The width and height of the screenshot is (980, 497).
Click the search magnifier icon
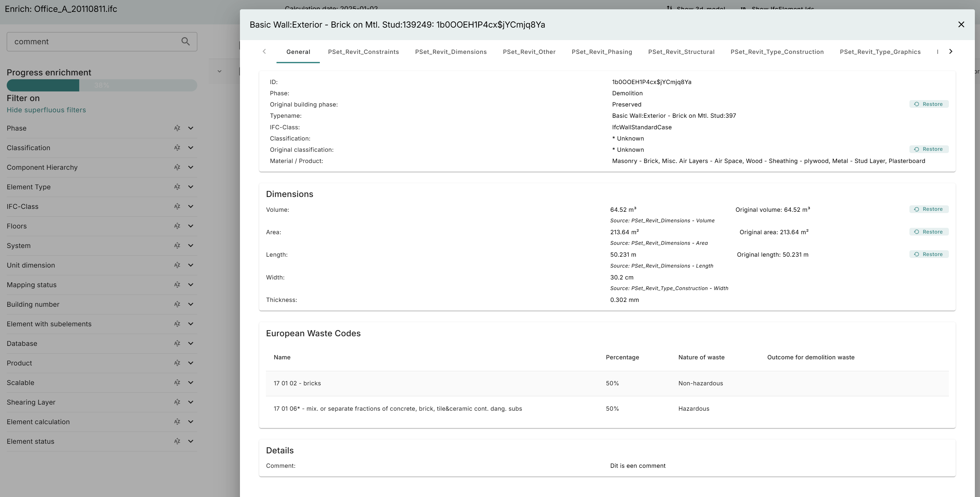[x=185, y=41]
